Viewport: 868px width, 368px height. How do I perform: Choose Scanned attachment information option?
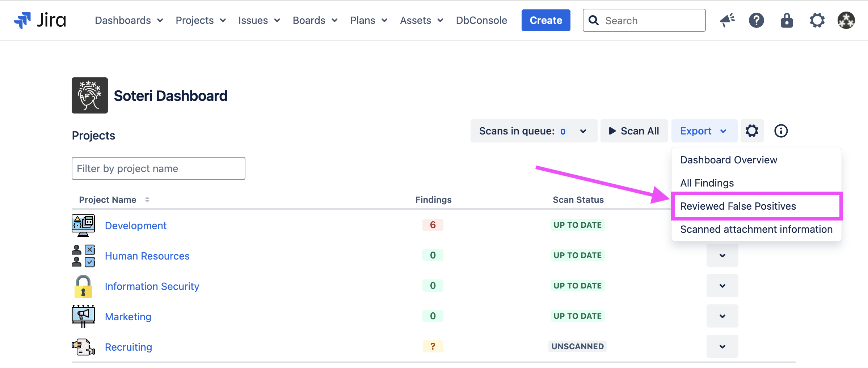pos(756,229)
